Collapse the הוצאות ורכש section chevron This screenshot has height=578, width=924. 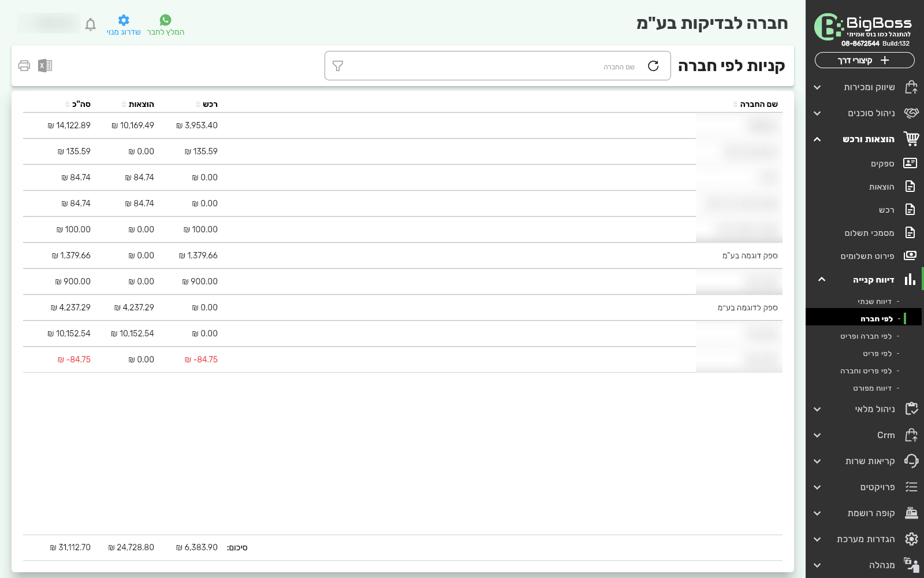point(817,139)
